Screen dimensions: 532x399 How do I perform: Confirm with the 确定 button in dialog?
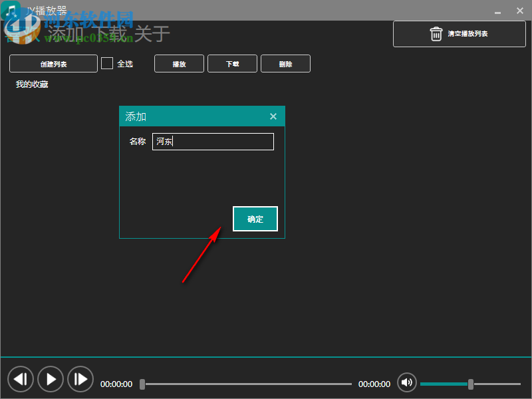[255, 218]
